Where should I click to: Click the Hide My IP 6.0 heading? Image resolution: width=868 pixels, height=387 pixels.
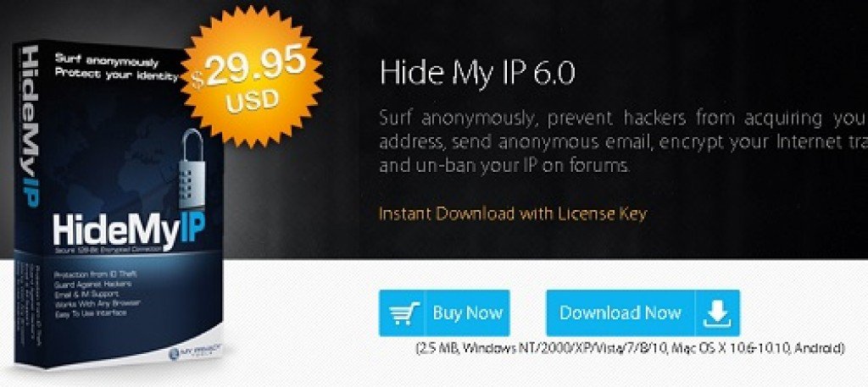478,73
